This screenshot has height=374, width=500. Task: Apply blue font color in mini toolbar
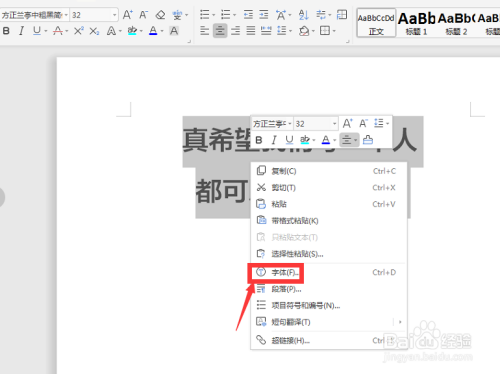[x=326, y=140]
